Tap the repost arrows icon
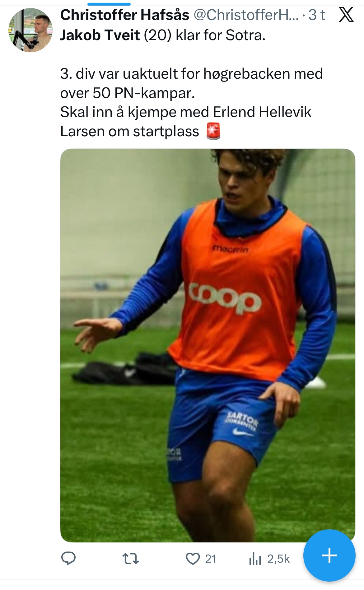 131,559
